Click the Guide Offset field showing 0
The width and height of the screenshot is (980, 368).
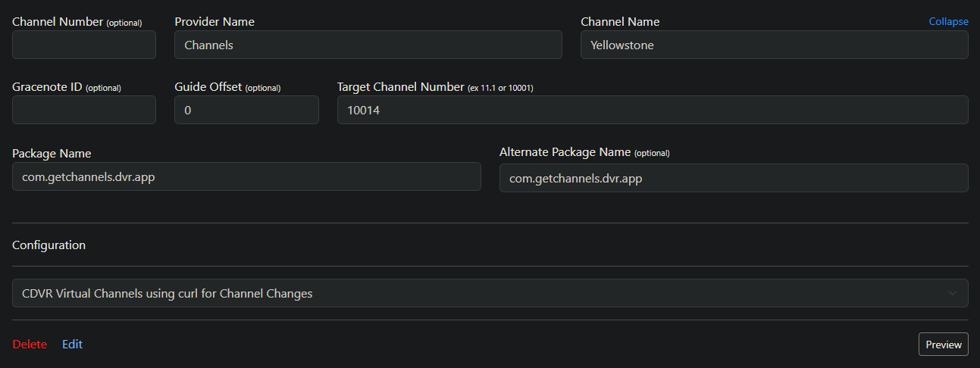pyautogui.click(x=246, y=110)
